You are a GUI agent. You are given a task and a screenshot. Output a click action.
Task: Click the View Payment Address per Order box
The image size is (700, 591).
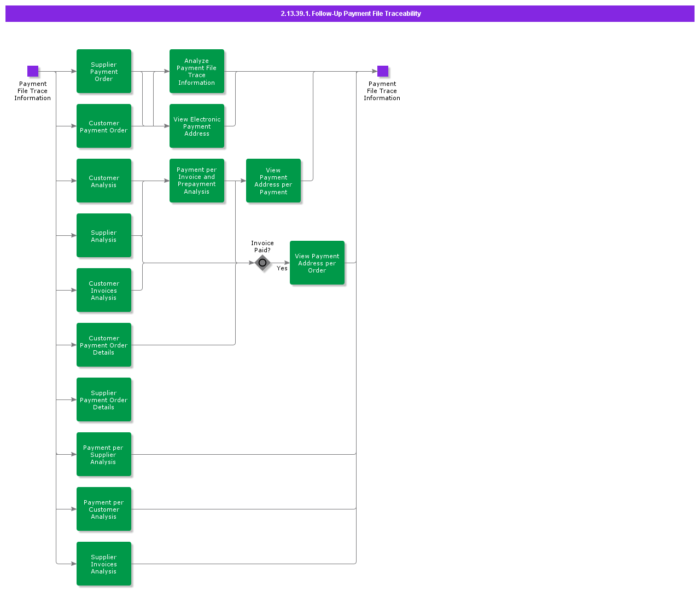(x=317, y=263)
